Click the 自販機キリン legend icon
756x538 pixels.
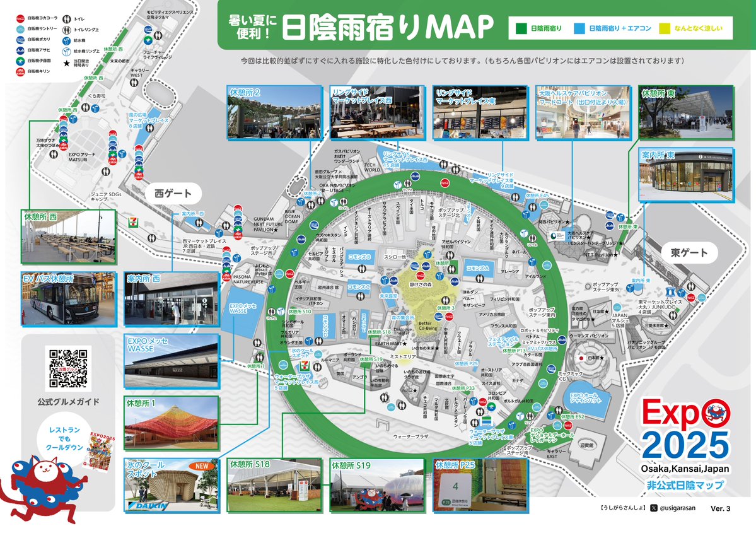point(20,72)
